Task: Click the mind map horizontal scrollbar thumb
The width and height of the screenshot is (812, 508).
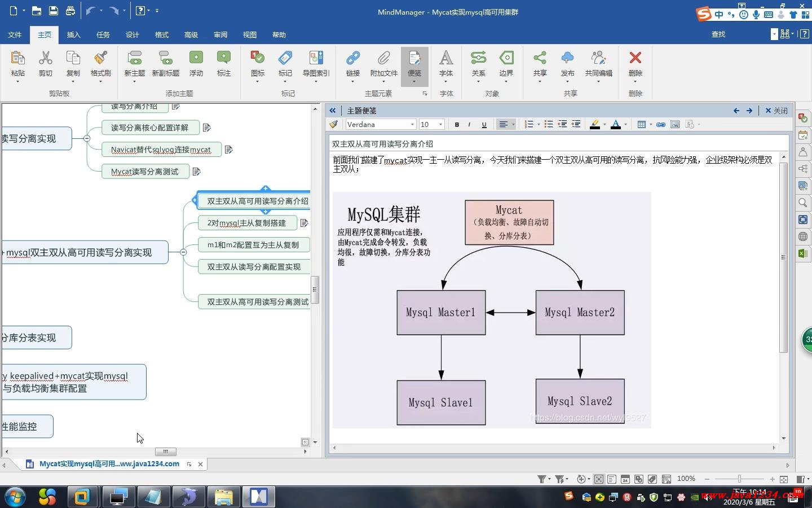Action: pyautogui.click(x=165, y=452)
